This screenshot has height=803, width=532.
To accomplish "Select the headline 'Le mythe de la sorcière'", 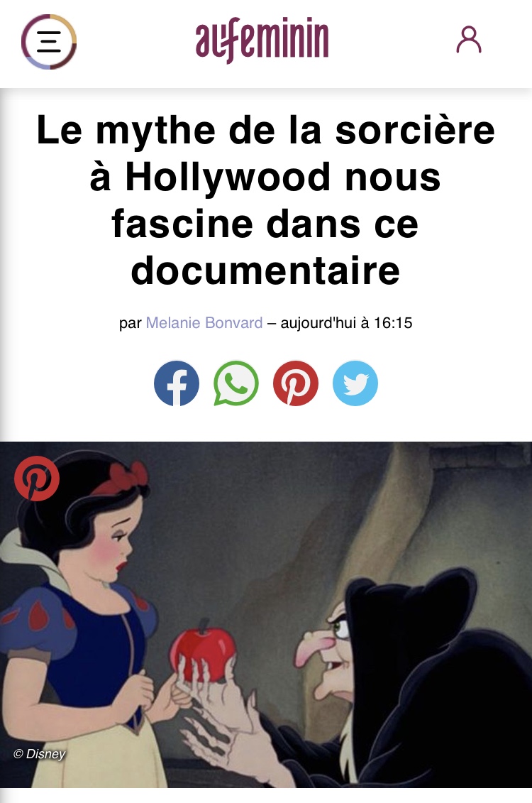I will [x=266, y=129].
